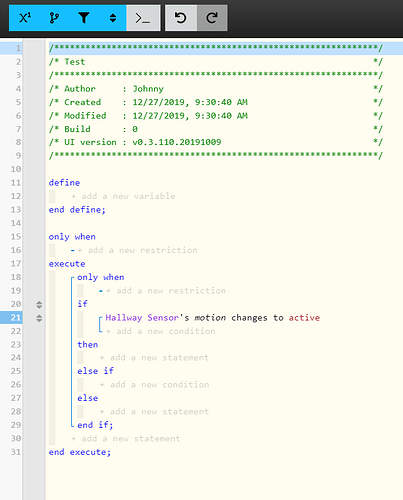Add a new statement on line 30

click(x=126, y=439)
